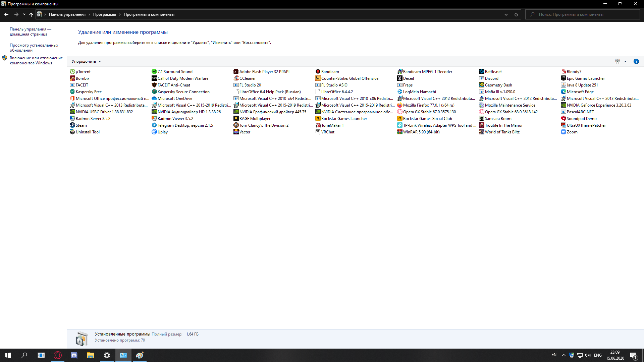Screen dimensions: 644x362
Task: Select the Microsoft OneDrive cloud icon
Action: point(154,98)
